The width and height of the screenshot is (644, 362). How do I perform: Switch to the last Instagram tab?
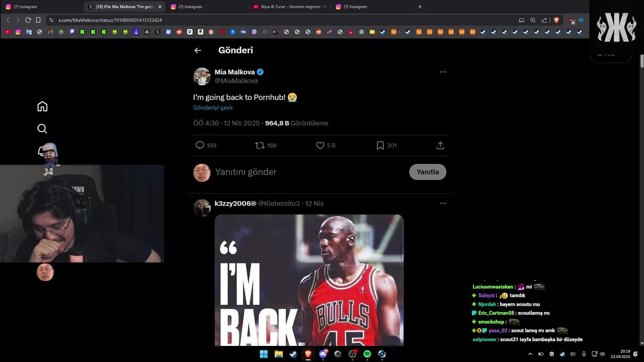372,7
